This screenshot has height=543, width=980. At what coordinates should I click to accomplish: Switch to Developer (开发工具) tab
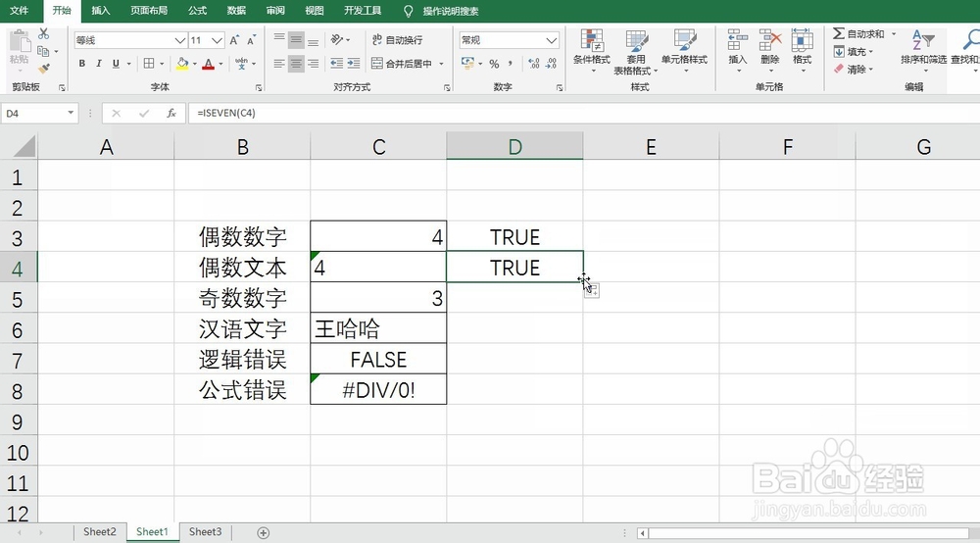[x=363, y=11]
